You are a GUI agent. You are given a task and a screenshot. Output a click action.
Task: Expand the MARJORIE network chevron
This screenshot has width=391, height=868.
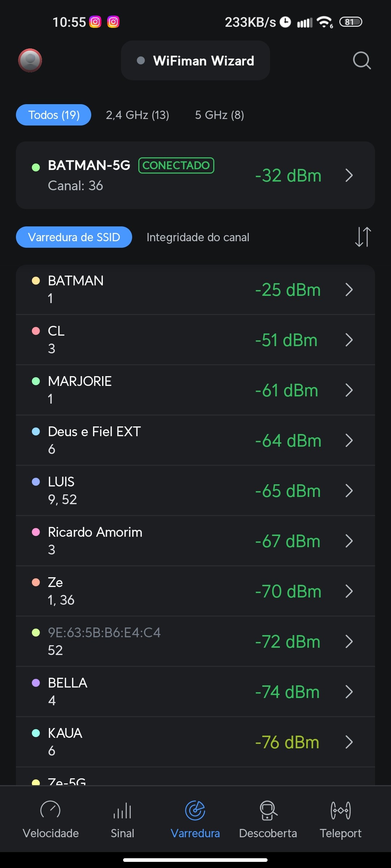(349, 390)
